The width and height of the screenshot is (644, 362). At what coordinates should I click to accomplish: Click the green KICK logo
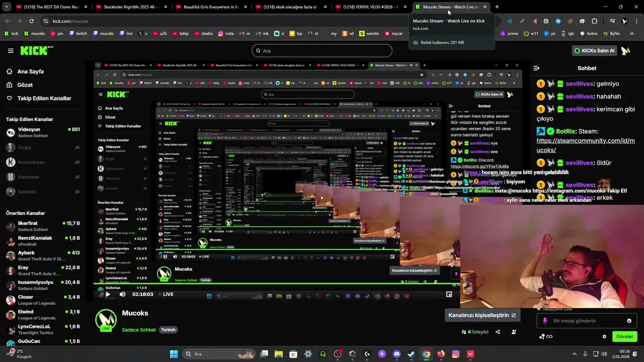click(36, 50)
